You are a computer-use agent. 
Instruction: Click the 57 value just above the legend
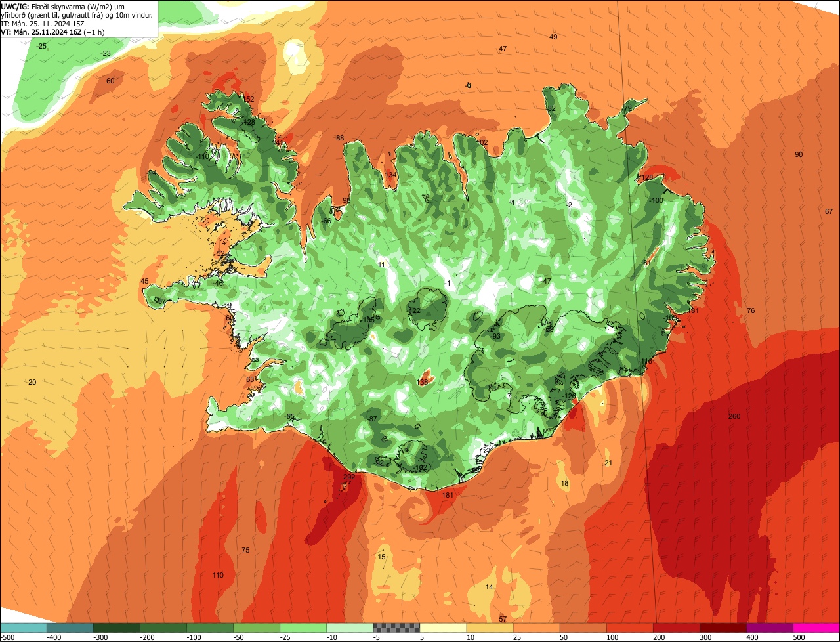coord(503,619)
